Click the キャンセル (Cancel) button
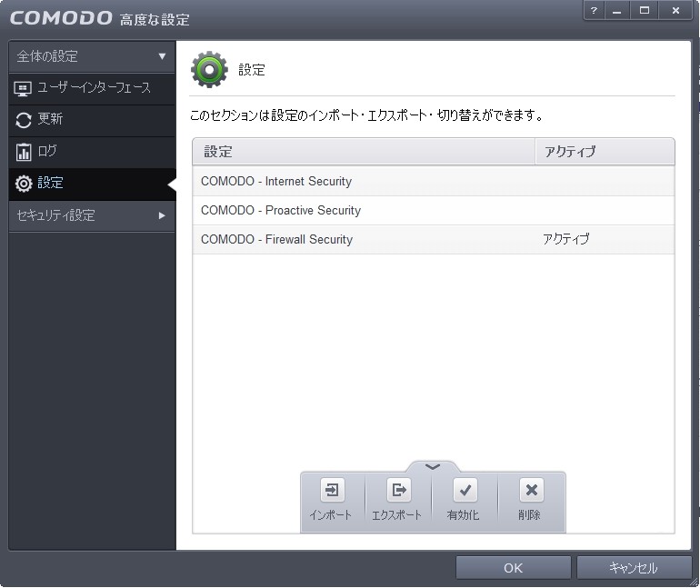 click(x=634, y=568)
